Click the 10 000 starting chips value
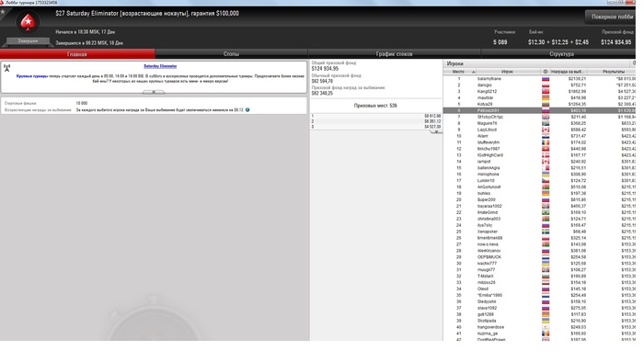The width and height of the screenshot is (644, 362). 81,103
